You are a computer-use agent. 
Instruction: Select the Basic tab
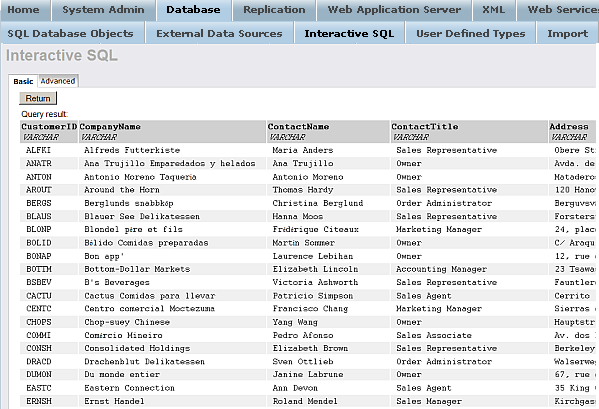(x=23, y=81)
